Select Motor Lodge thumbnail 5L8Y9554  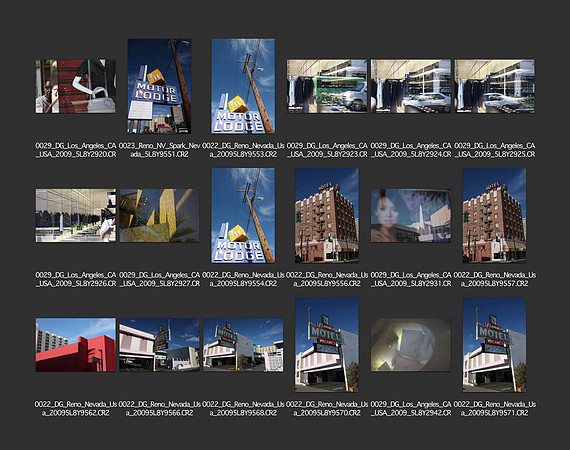click(x=243, y=215)
